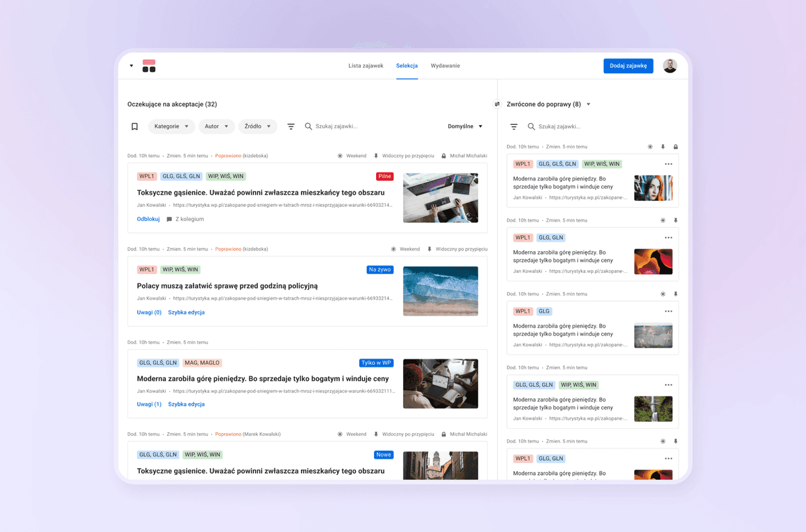Click the search icon in the right panel

tap(531, 126)
